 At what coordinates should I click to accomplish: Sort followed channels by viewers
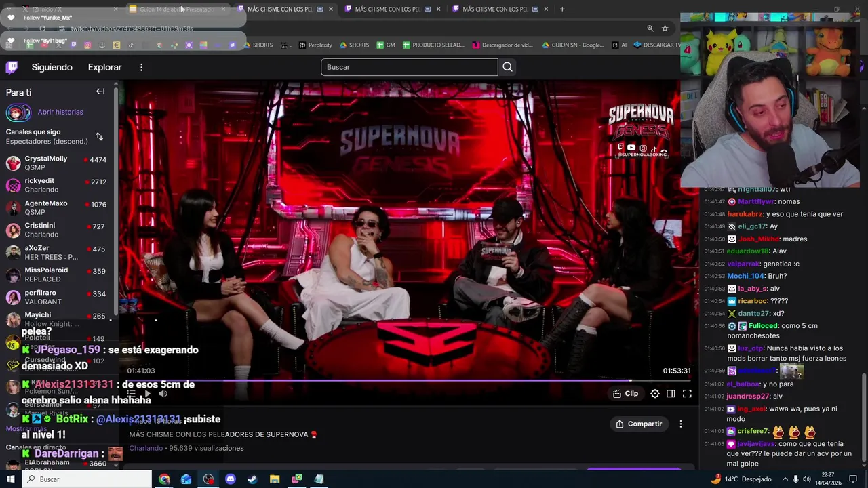(x=99, y=136)
